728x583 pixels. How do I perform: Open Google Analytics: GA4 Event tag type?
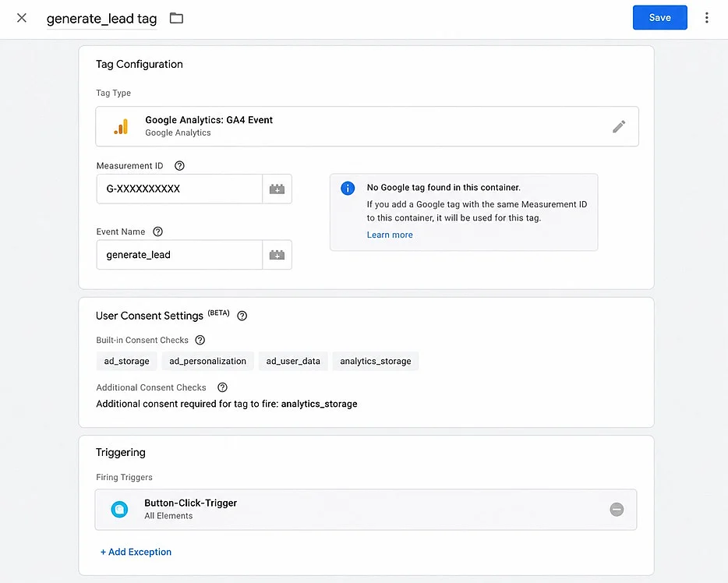tap(367, 126)
